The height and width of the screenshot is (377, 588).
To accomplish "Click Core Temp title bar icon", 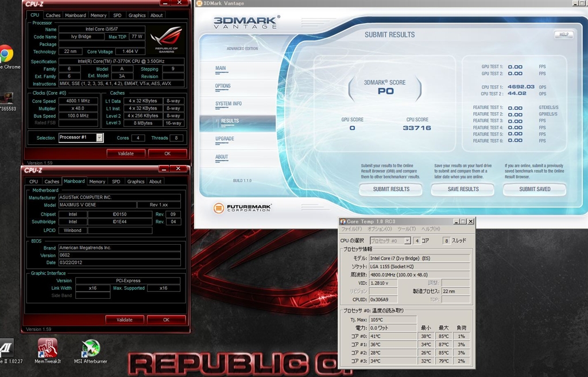I will pos(343,221).
